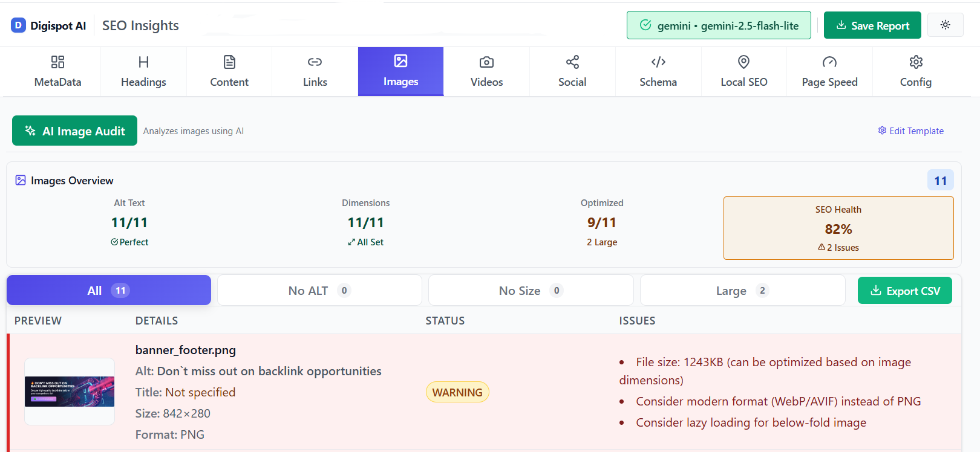Click the '2 Large' label
Screen dimensions: 980x452
[x=602, y=242]
